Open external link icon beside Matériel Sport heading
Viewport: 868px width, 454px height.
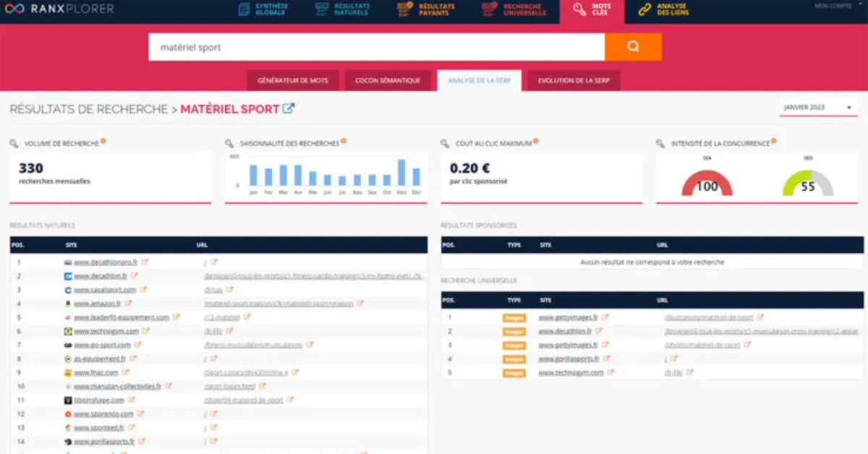(289, 108)
